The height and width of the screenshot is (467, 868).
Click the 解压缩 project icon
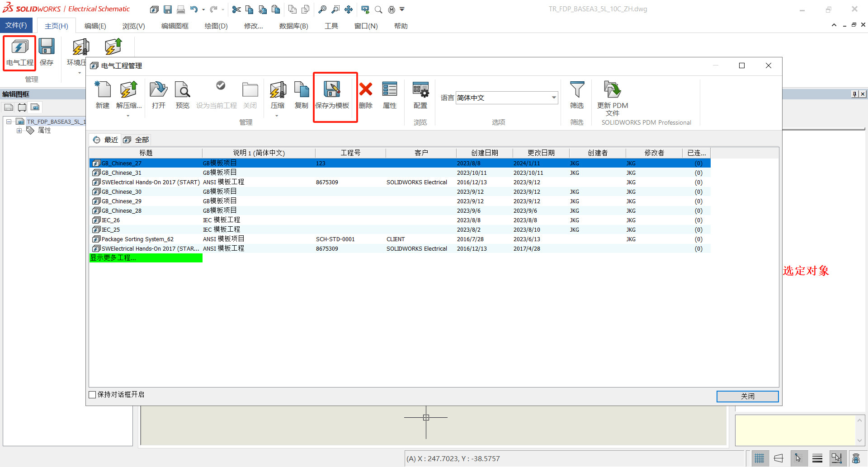coord(129,95)
